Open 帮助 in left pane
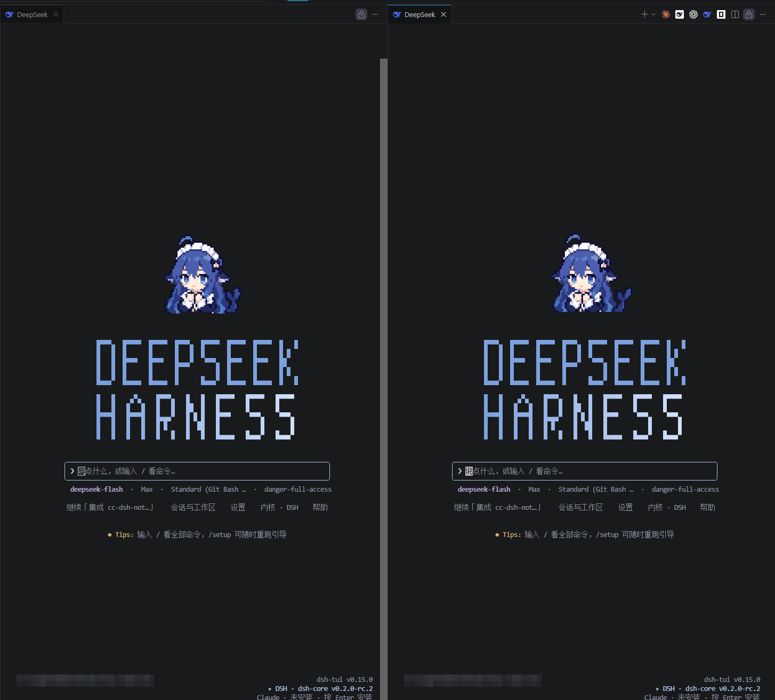The height and width of the screenshot is (700, 775). (320, 507)
